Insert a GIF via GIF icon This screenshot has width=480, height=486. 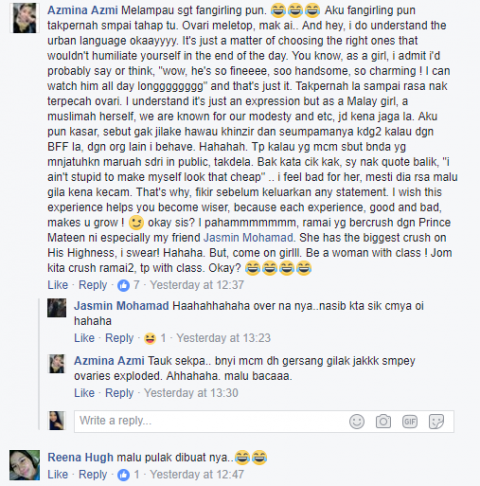click(410, 422)
